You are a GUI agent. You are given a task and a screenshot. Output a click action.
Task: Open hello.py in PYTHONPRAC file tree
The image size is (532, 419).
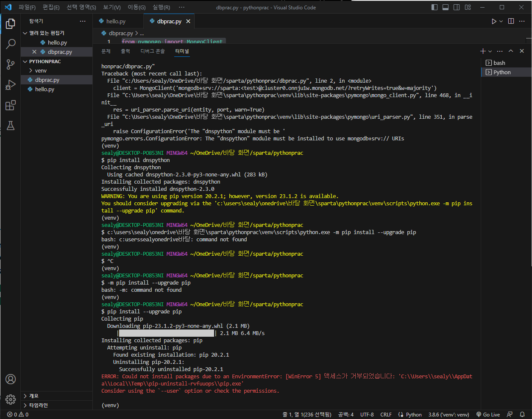(57, 89)
